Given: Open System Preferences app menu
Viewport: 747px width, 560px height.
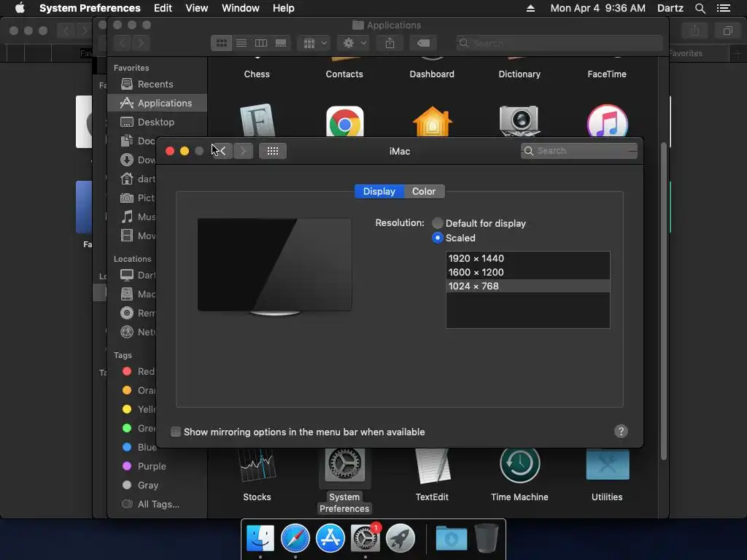Looking at the screenshot, I should pyautogui.click(x=90, y=8).
